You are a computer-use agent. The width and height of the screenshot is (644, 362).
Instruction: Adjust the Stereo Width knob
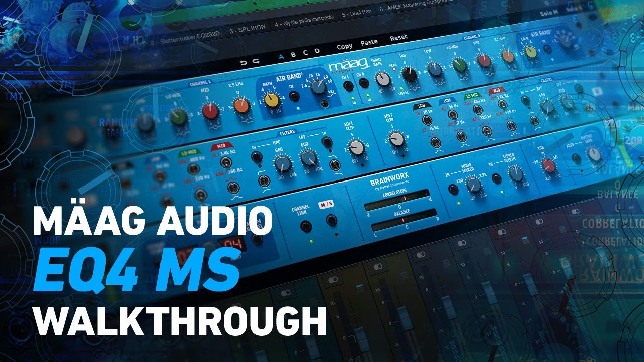516,174
